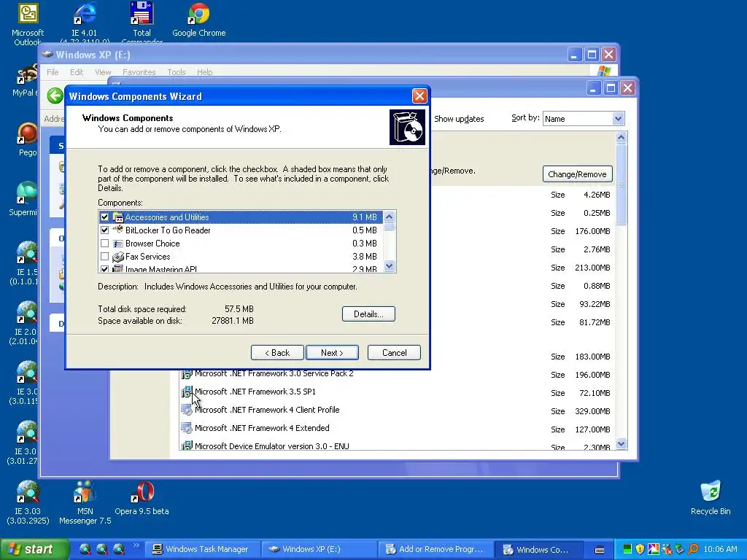The image size is (747, 560).
Task: Click the Fax Services component icon
Action: pyautogui.click(x=117, y=257)
